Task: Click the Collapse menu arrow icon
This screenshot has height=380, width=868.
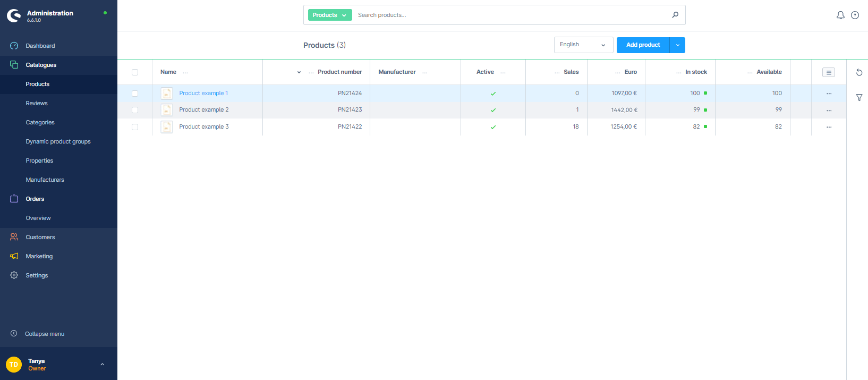Action: point(14,334)
